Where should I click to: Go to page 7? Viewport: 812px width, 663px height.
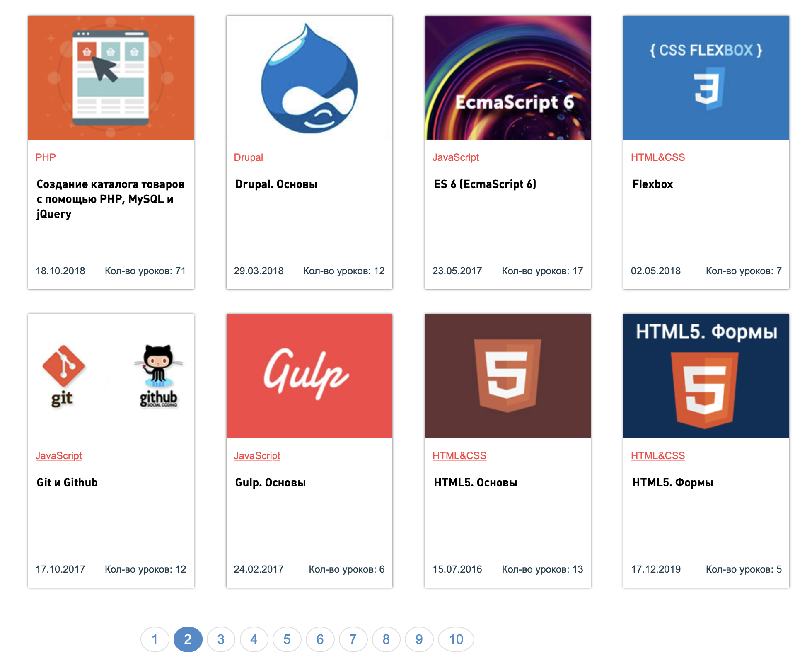click(x=353, y=639)
